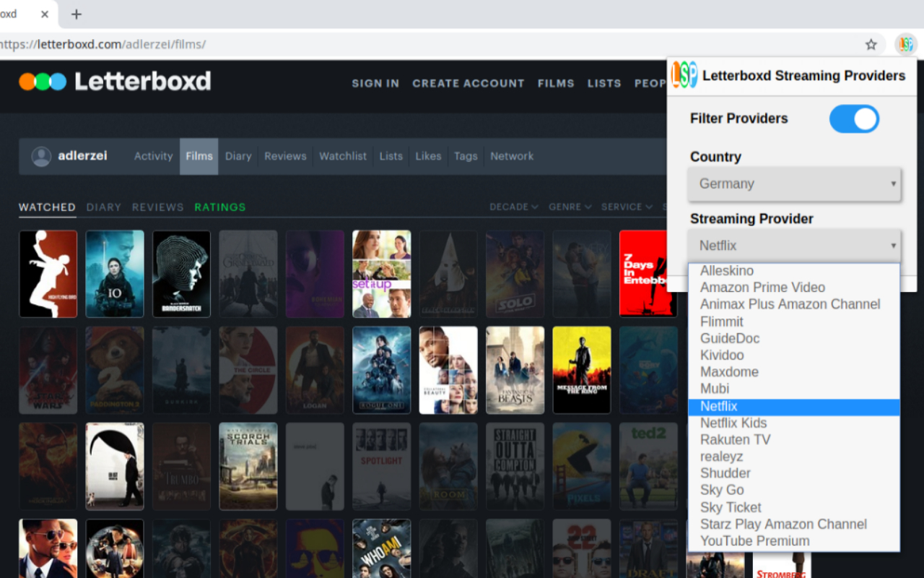This screenshot has width=924, height=578.
Task: Select the WATCHED subsection
Action: pos(47,207)
